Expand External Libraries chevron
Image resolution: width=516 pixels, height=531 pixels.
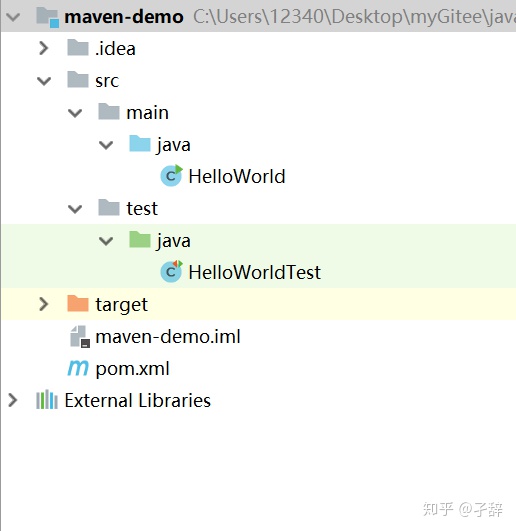(x=13, y=400)
